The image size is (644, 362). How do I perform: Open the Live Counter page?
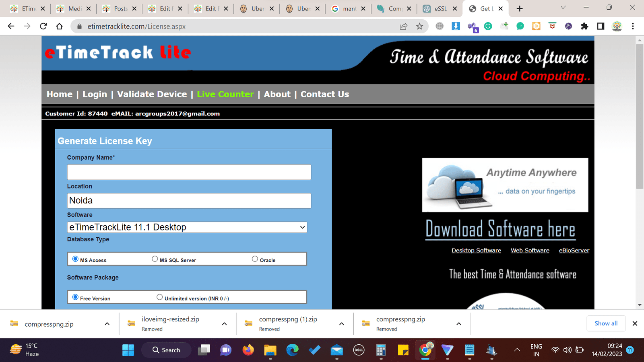pos(225,94)
